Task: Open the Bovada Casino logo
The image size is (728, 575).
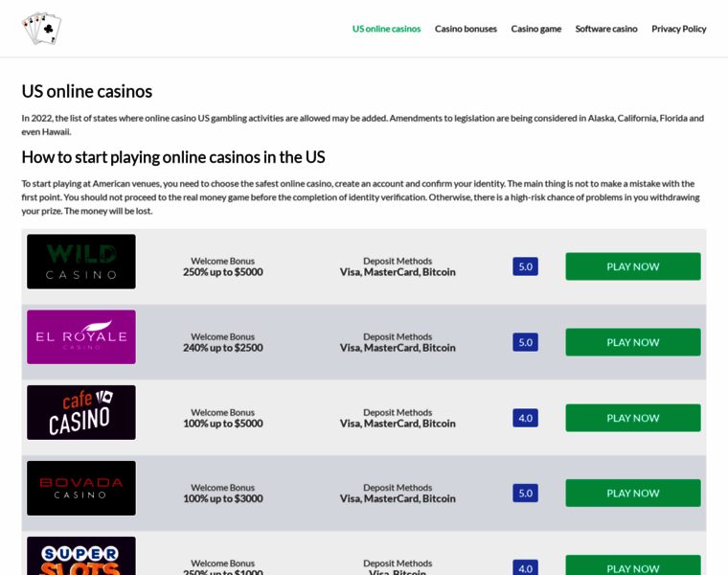Action: click(81, 488)
